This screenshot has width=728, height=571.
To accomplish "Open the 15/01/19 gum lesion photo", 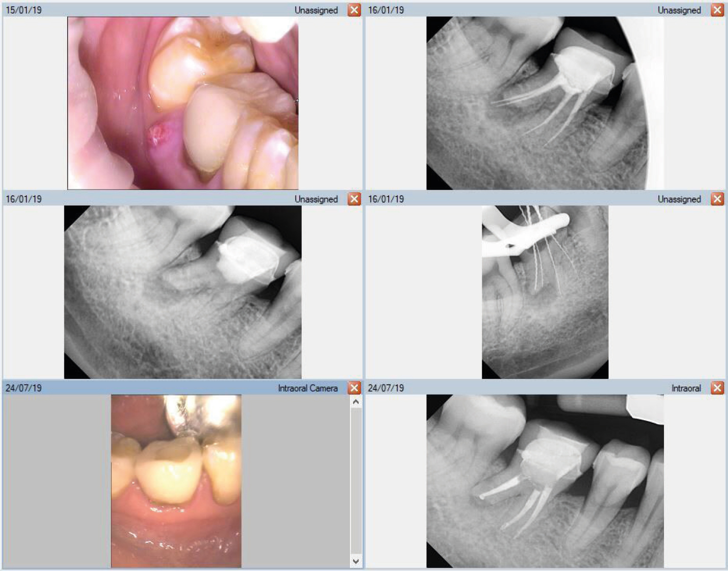I will tap(183, 103).
